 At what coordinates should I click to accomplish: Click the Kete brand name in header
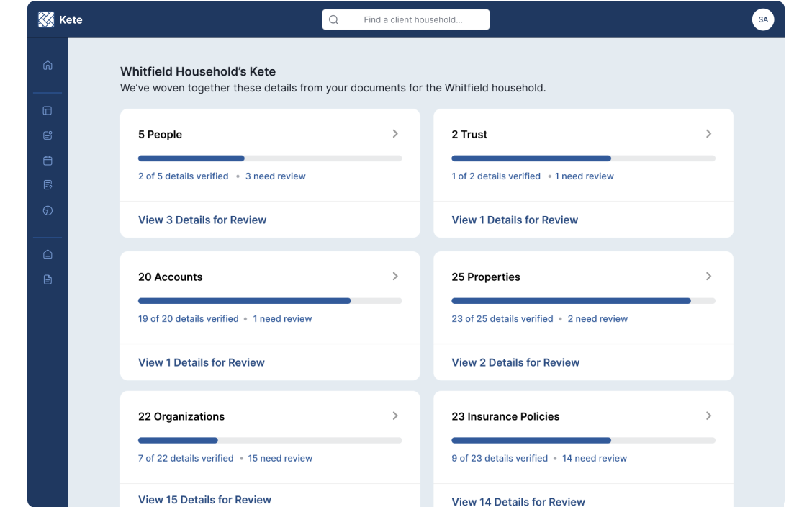click(71, 19)
